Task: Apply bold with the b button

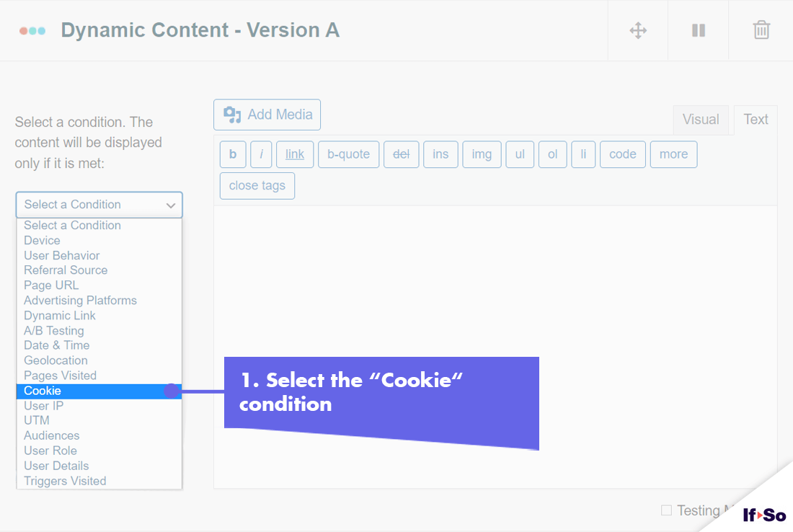Action: (233, 154)
